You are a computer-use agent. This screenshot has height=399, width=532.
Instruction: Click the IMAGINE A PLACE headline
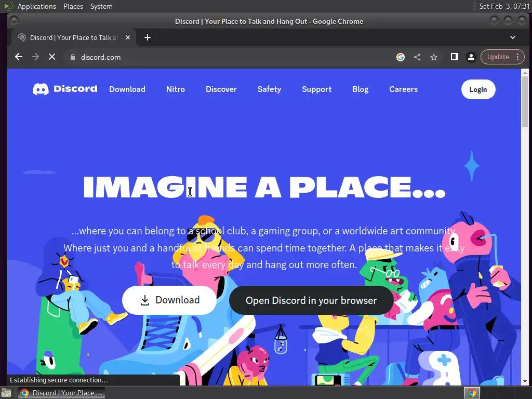264,187
